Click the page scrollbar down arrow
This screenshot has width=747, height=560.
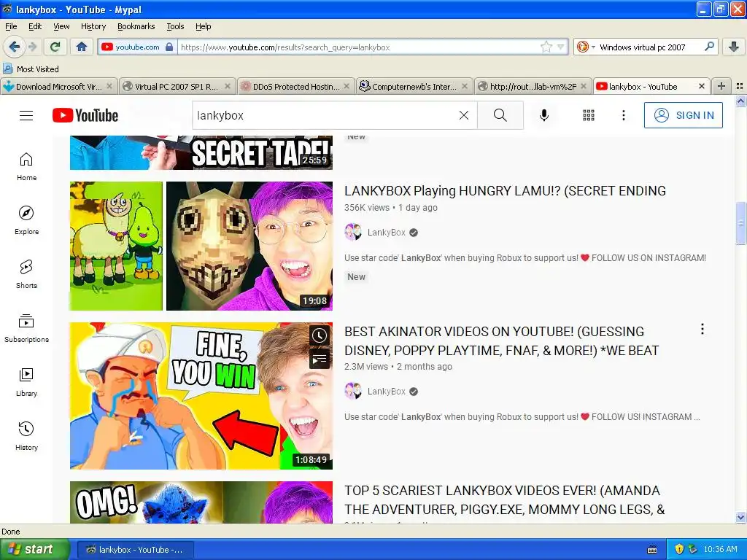(740, 517)
